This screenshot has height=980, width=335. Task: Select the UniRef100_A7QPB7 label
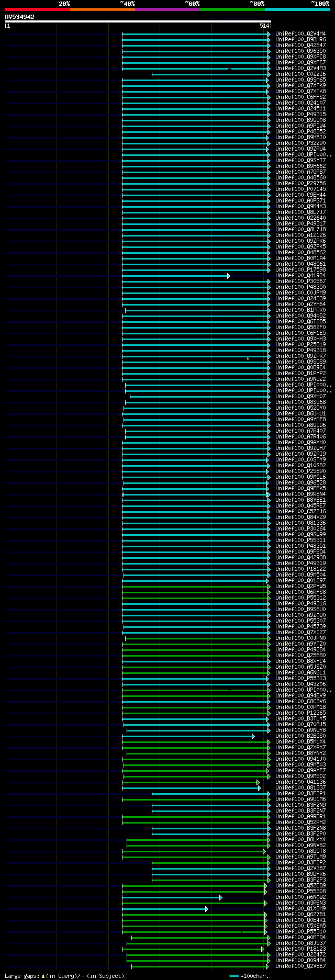(300, 172)
